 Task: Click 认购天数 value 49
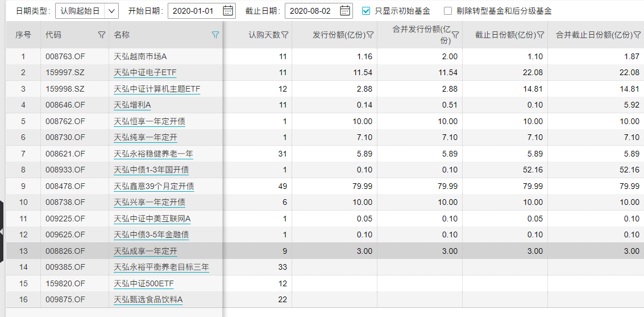pyautogui.click(x=282, y=186)
